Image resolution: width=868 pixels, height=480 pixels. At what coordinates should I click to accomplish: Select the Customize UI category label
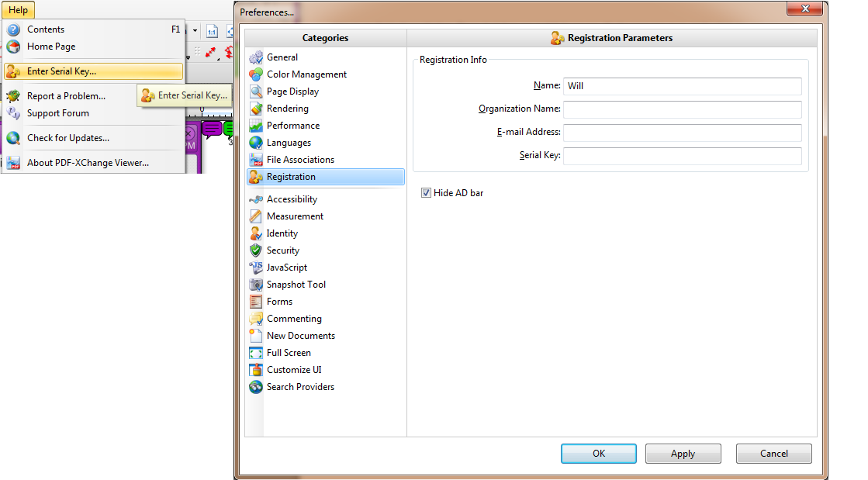(x=294, y=370)
